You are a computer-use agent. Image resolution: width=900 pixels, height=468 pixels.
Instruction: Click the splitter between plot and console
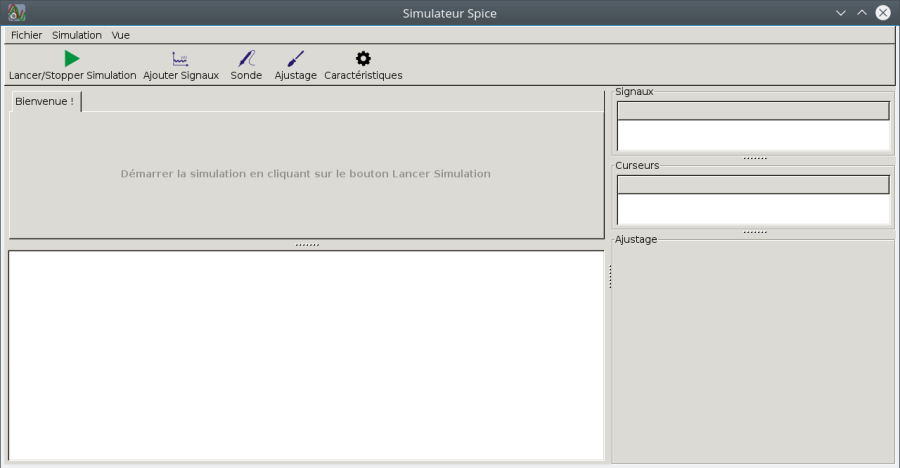coord(307,245)
